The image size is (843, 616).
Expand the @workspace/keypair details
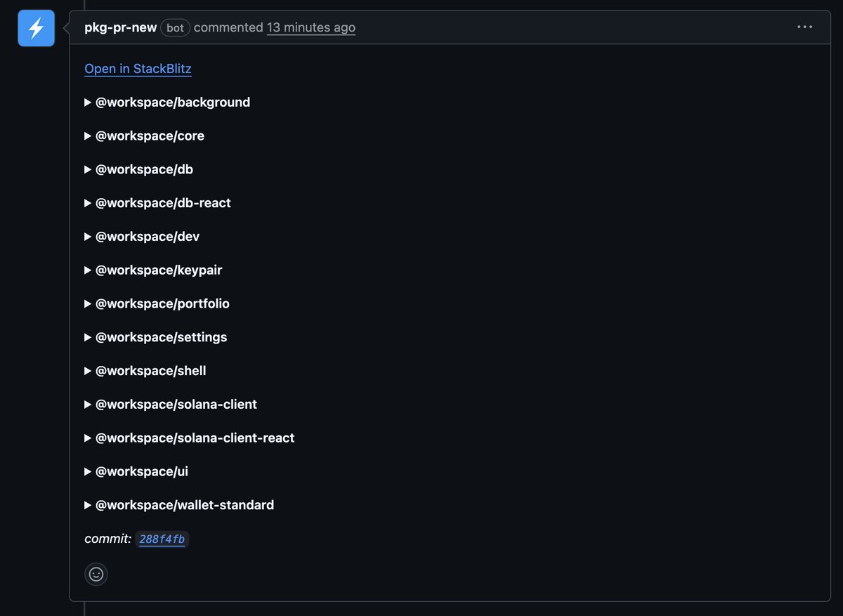154,270
